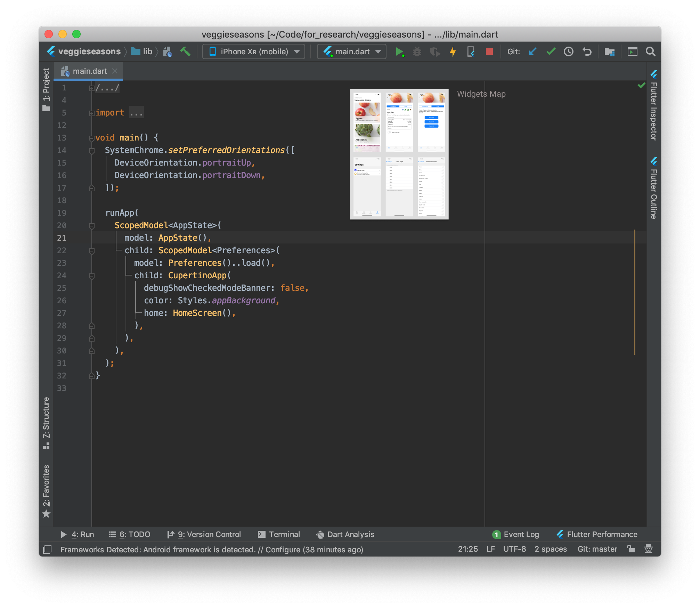Image resolution: width=700 pixels, height=608 pixels.
Task: Commit changes with the green Git checkmark
Action: click(x=551, y=51)
